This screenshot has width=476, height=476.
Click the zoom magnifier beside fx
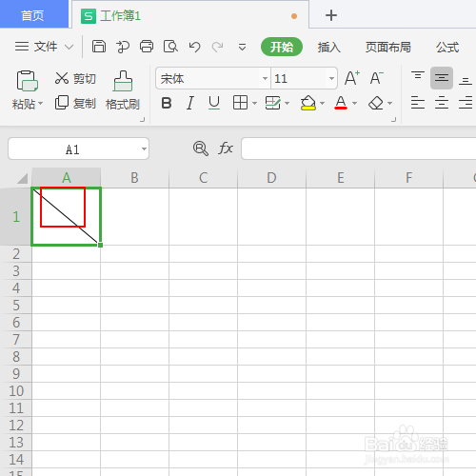201,149
